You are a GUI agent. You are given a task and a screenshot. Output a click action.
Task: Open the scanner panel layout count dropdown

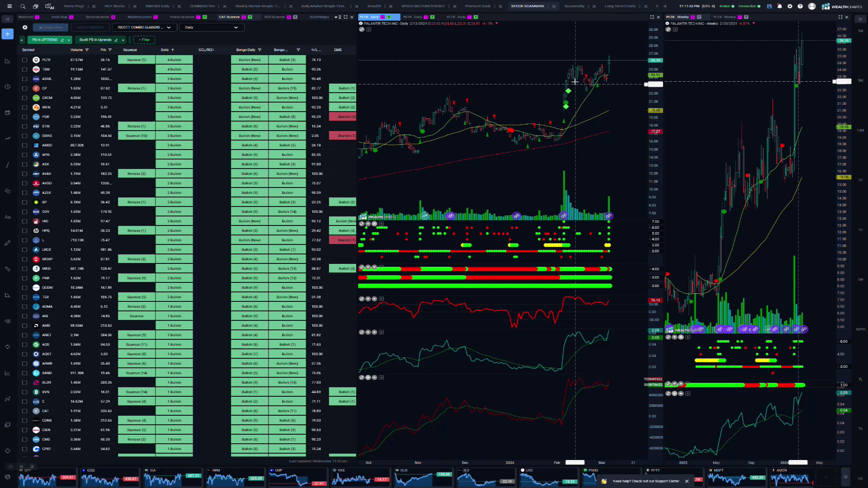(x=338, y=17)
